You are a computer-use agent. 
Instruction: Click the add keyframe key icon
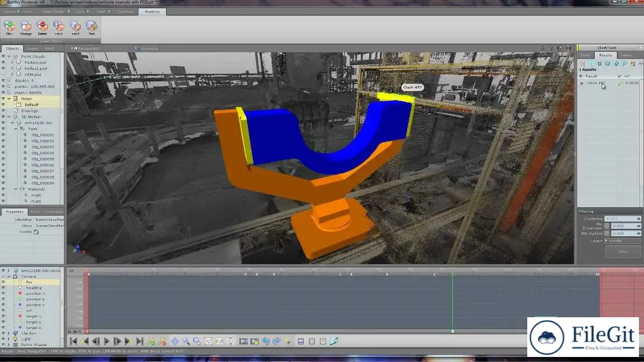coord(151,341)
